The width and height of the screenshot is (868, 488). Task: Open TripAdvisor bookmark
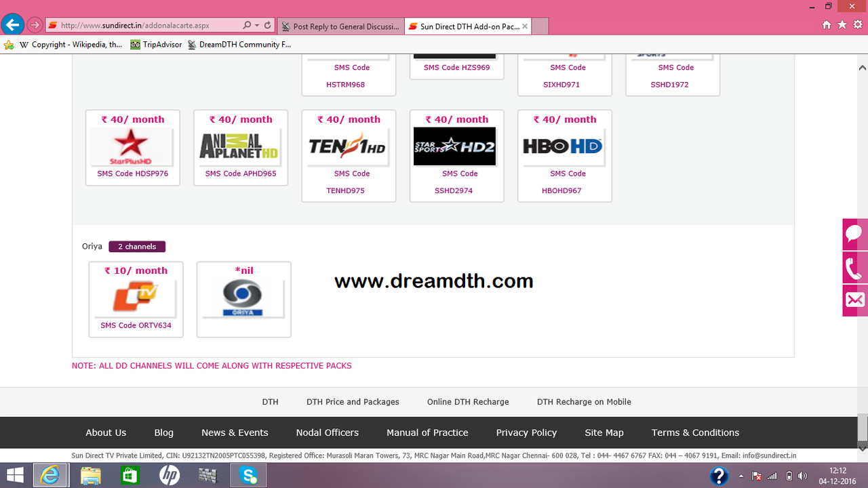156,45
